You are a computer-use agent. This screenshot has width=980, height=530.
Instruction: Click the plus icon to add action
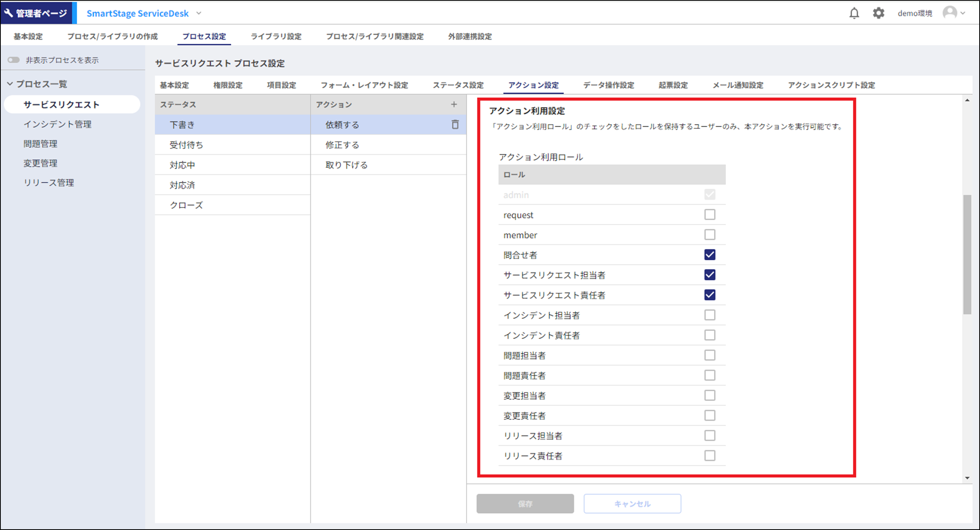click(x=454, y=104)
